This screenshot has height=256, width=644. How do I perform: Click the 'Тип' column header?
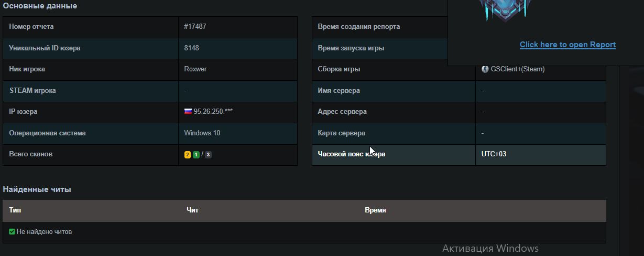coord(15,210)
